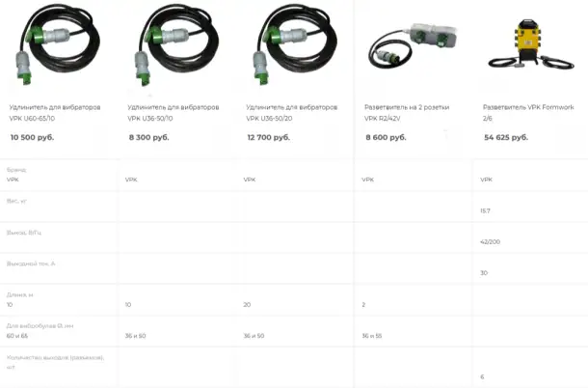This screenshot has height=388, width=588.
Task: Select the Бренд row label
Action: click(16, 170)
